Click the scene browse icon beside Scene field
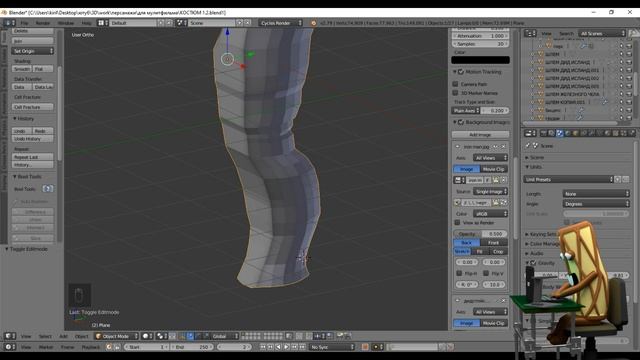Image resolution: width=640 pixels, height=360 pixels. point(181,23)
